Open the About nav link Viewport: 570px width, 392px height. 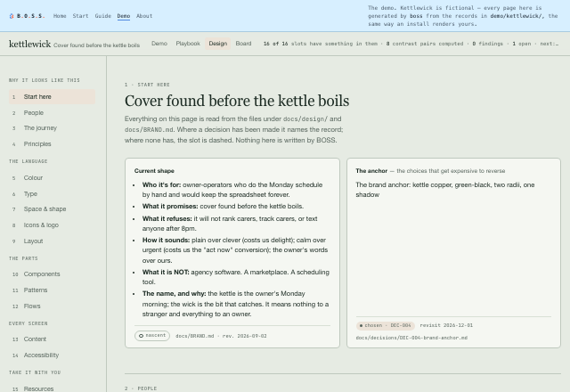click(x=144, y=16)
